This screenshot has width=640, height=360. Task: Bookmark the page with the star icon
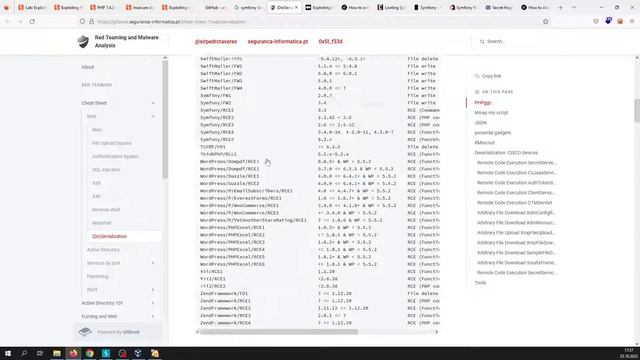tap(546, 21)
